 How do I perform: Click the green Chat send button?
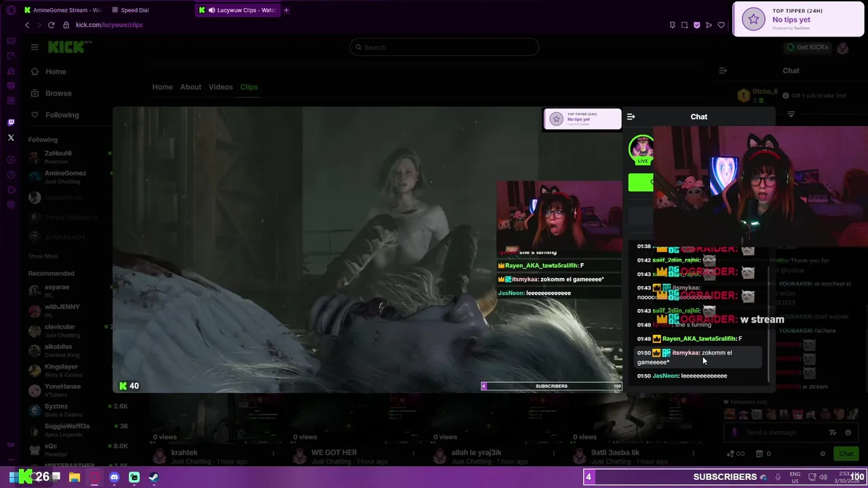(x=846, y=454)
